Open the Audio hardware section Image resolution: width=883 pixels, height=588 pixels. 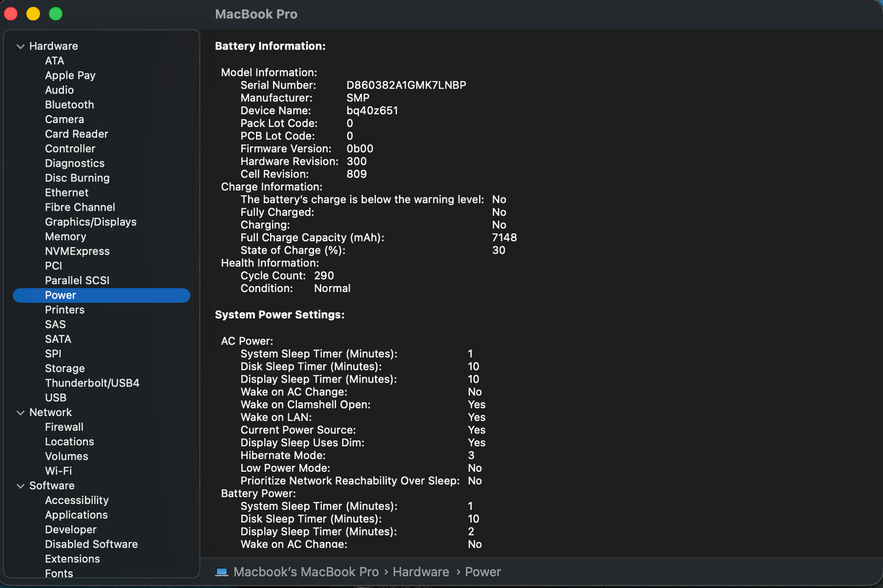point(59,90)
